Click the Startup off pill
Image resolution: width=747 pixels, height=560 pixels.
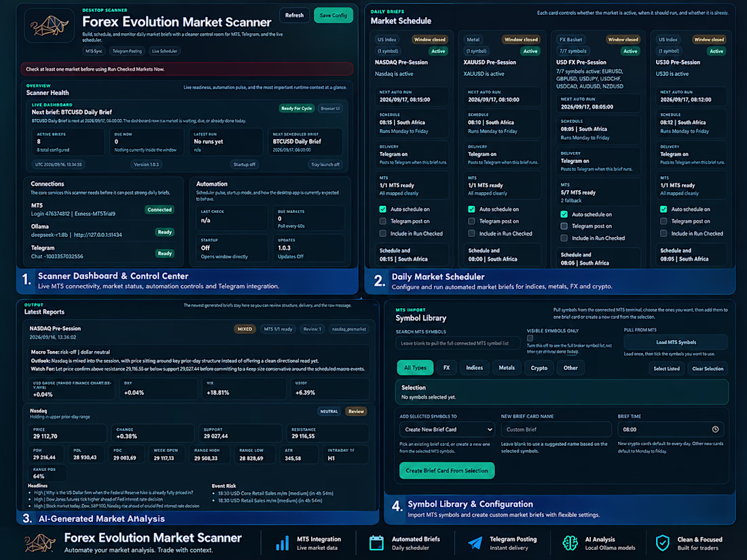pyautogui.click(x=244, y=164)
